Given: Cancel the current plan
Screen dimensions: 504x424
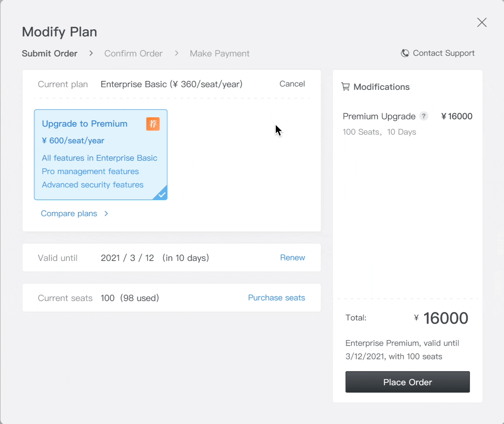Looking at the screenshot, I should tap(292, 84).
